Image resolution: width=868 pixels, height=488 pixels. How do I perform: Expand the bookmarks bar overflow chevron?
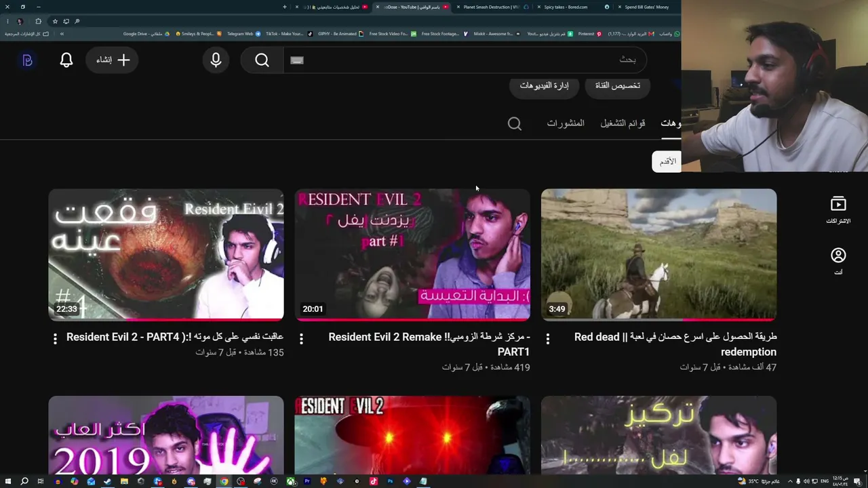tap(62, 34)
